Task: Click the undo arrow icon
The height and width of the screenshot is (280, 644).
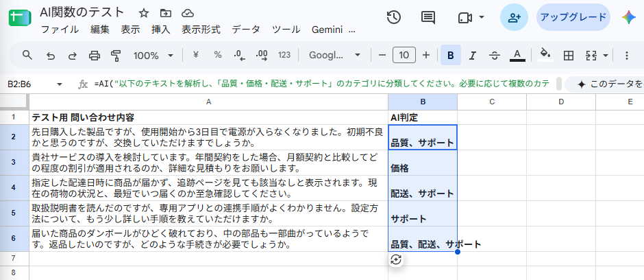Action: click(51, 55)
